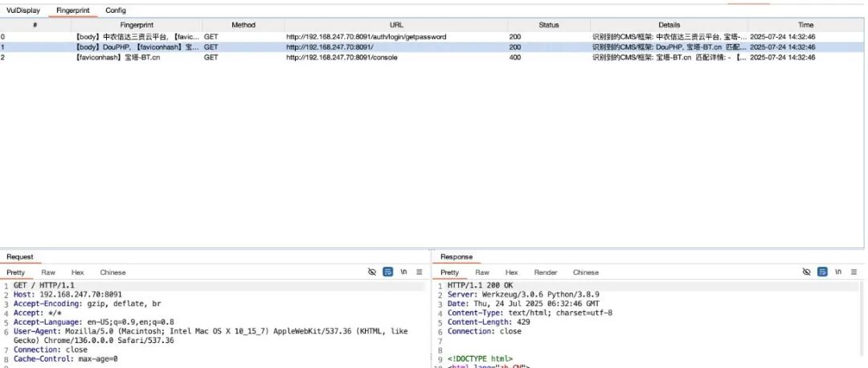Toggle message wrap icon in Response pane
Screen dimensions: 868x368
pos(823,272)
